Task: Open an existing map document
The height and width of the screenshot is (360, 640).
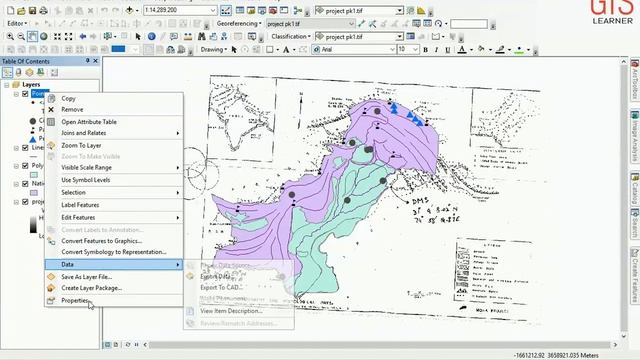Action: (x=21, y=11)
